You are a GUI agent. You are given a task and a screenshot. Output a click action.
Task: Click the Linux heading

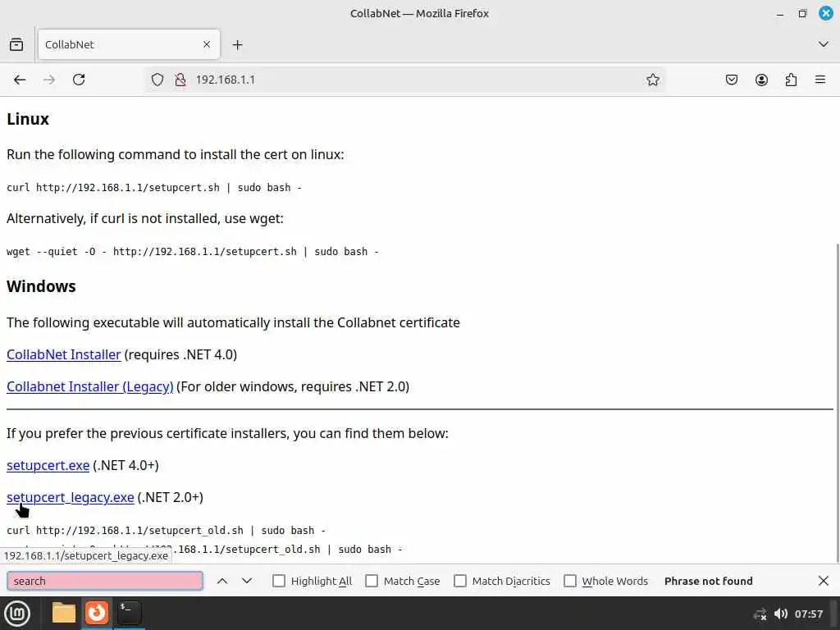28,119
